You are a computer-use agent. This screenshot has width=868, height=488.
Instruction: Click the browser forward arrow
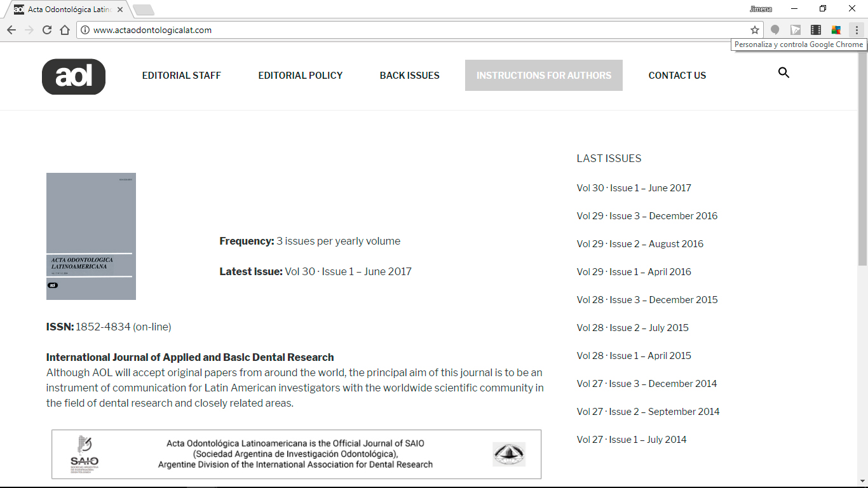(x=29, y=30)
